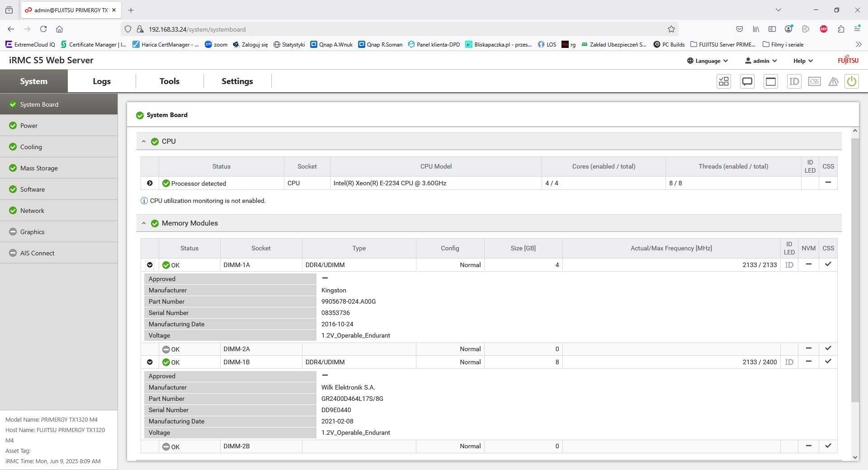This screenshot has height=470, width=868.
Task: Open the ExtremeCloud IQ bookmark
Action: coord(30,44)
